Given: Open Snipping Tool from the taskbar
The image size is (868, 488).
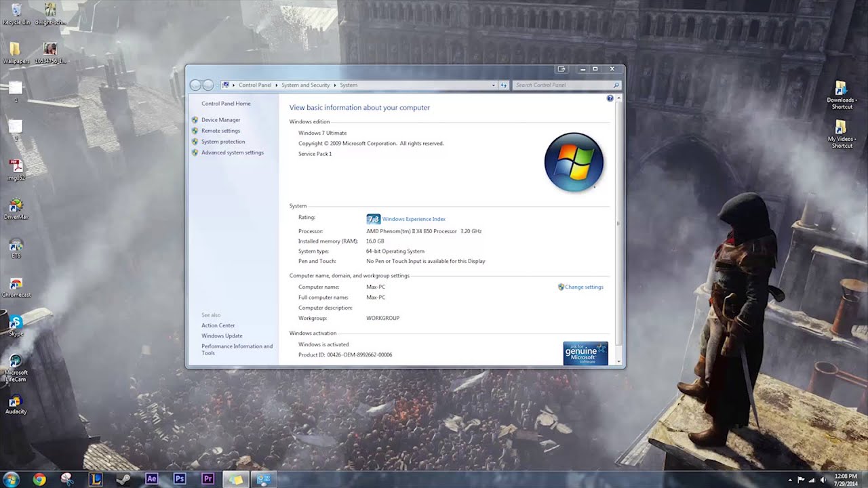Looking at the screenshot, I should pos(66,479).
